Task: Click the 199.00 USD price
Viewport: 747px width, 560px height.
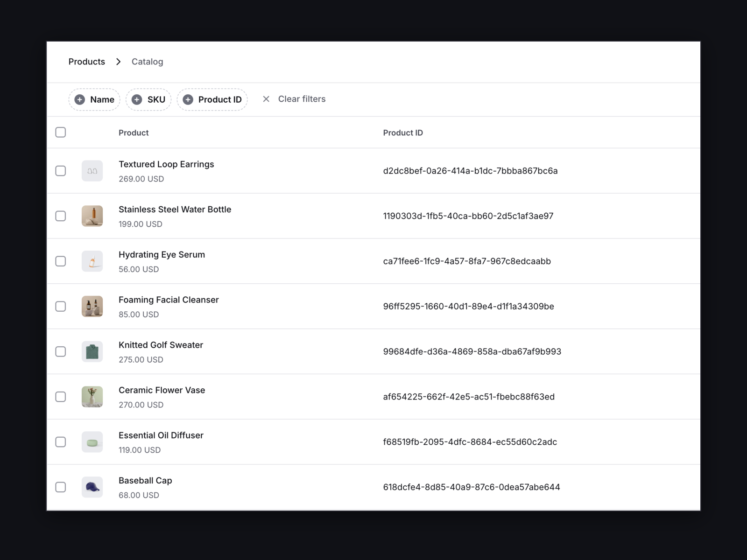Action: coord(141,224)
